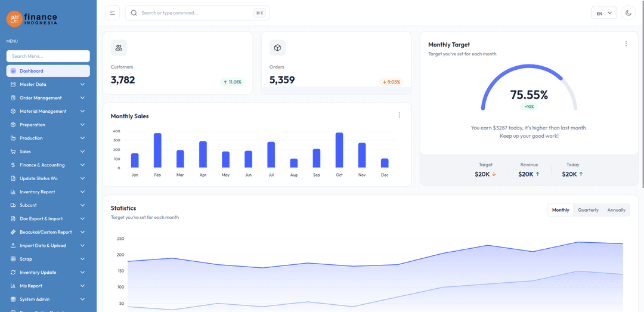Toggle the sidebar hamburger button

(112, 13)
